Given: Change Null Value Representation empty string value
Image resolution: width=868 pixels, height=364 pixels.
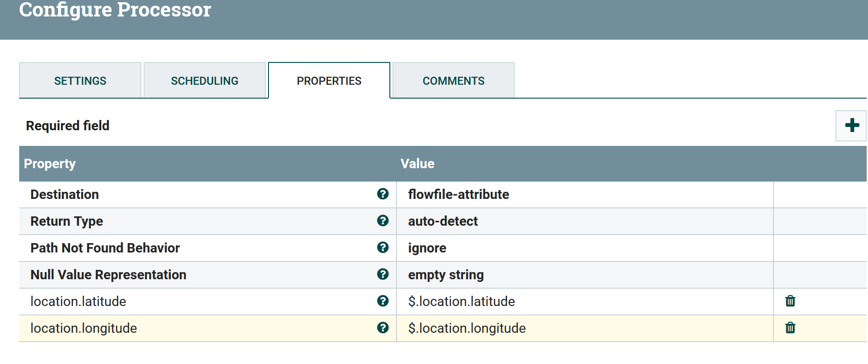Looking at the screenshot, I should 446,275.
